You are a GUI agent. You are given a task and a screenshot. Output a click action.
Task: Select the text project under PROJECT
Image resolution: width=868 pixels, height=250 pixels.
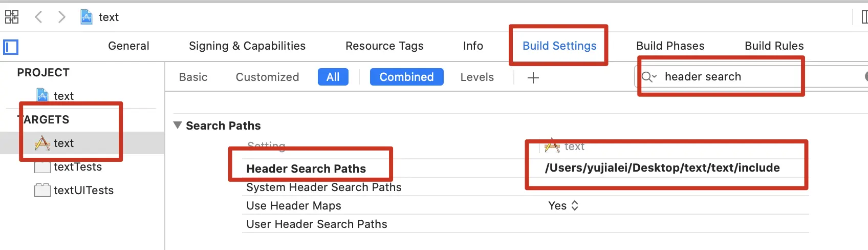click(x=63, y=96)
